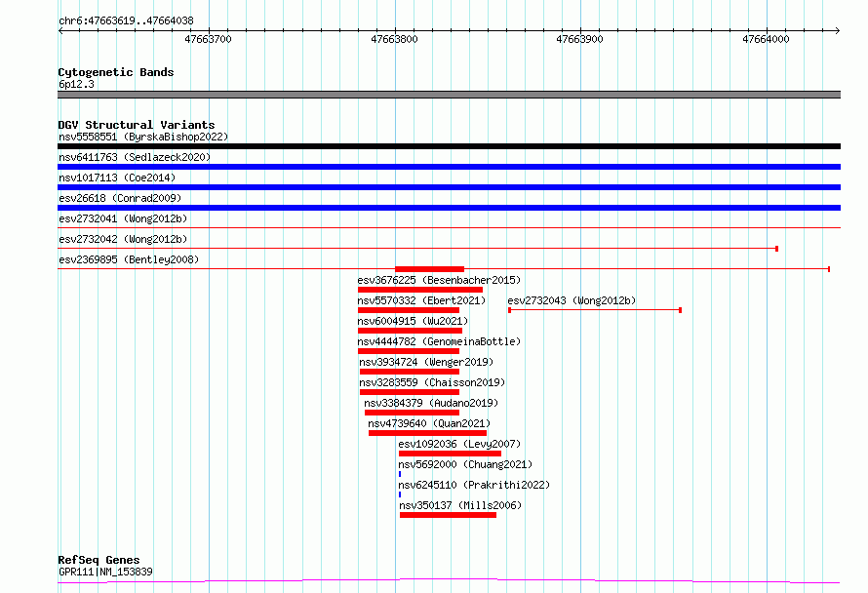Click the gray 6p12.3 cytogenetic band bar

(x=449, y=95)
